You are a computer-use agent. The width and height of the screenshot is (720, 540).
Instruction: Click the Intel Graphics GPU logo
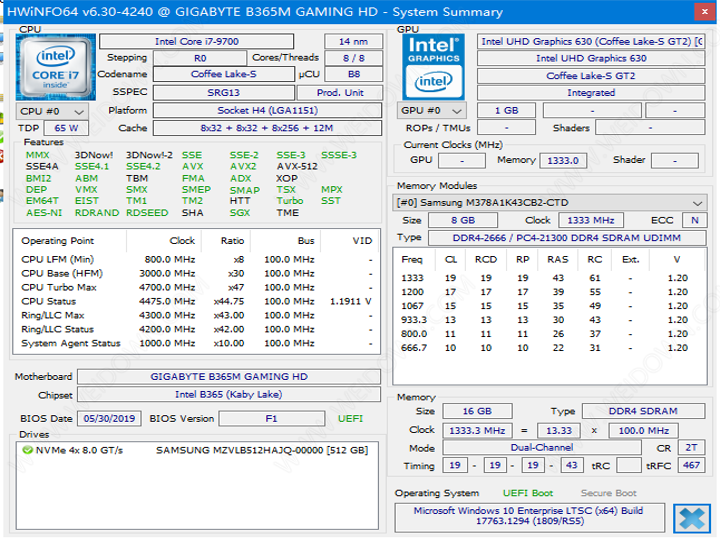click(x=433, y=67)
